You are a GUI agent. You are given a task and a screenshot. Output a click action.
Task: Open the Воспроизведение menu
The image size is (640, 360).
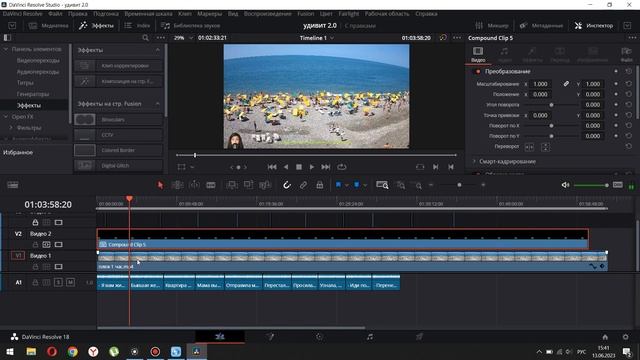pos(268,13)
